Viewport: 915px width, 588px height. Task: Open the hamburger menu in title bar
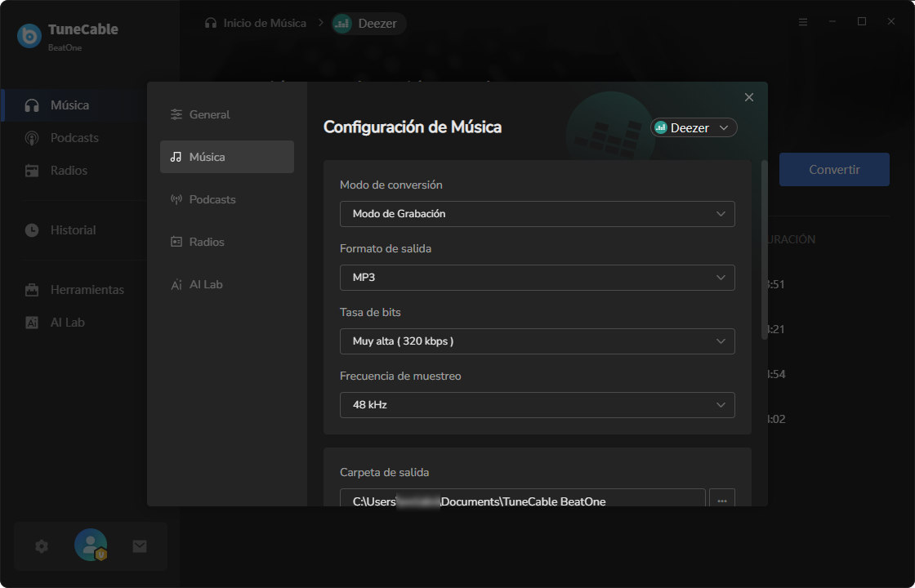coord(803,22)
